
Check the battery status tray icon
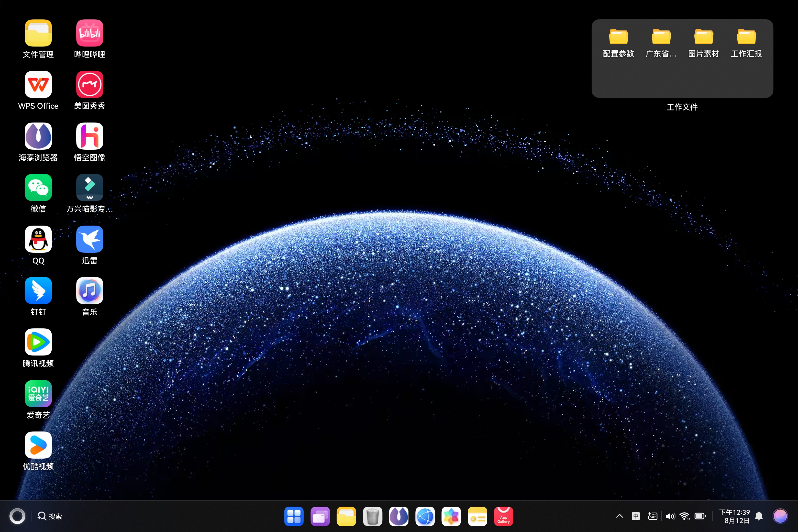pyautogui.click(x=700, y=516)
